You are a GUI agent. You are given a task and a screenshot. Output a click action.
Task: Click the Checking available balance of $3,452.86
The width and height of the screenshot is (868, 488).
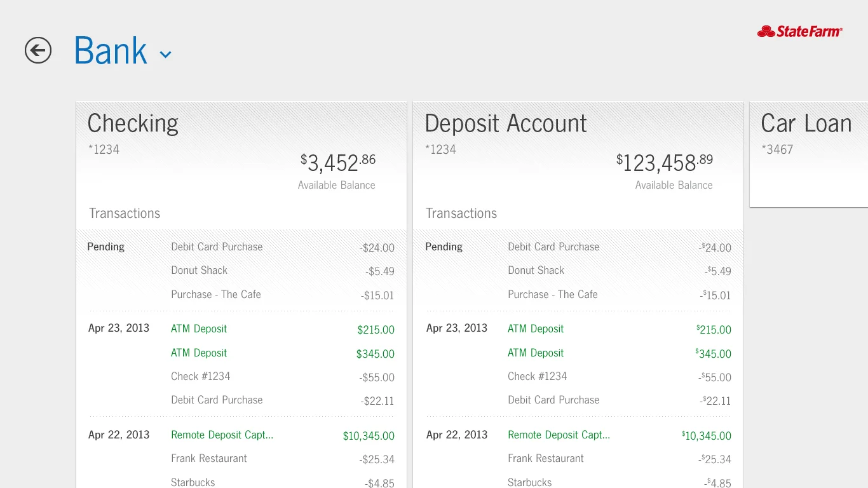(337, 163)
